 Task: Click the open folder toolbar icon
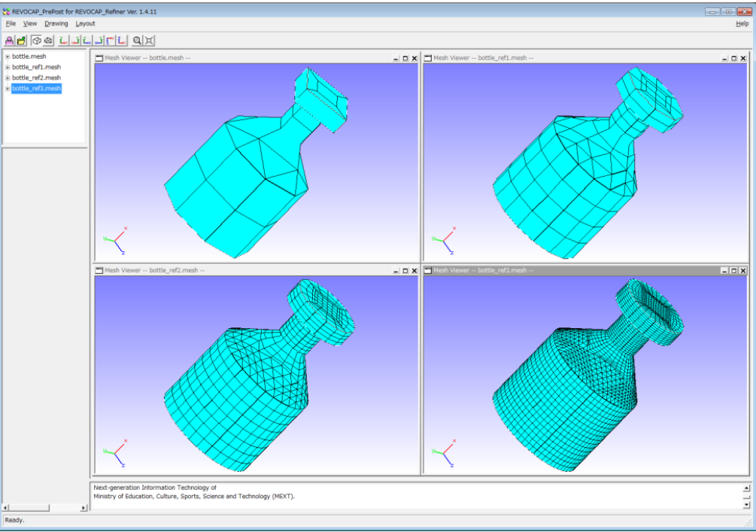tap(21, 40)
